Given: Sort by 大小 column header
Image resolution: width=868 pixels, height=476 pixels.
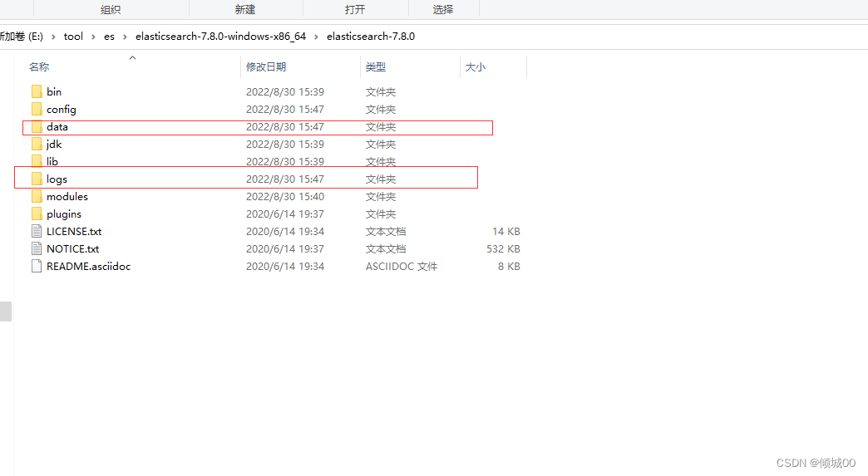Looking at the screenshot, I should 475,67.
